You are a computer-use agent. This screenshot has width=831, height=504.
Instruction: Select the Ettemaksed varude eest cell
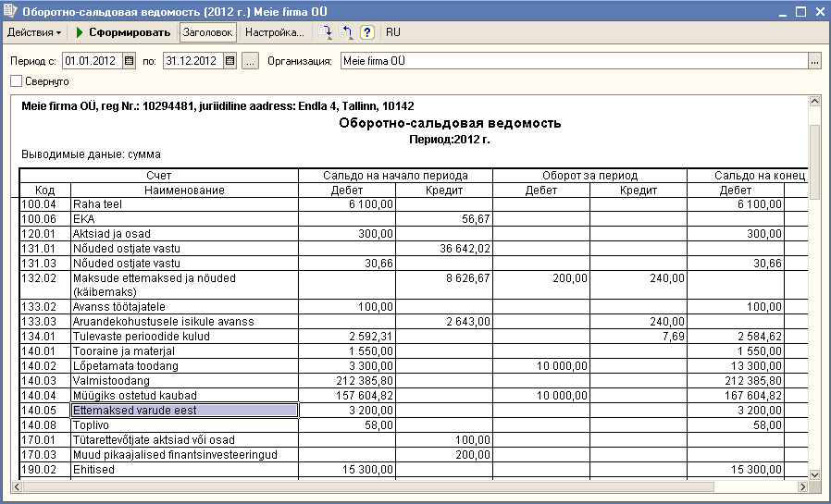[185, 411]
